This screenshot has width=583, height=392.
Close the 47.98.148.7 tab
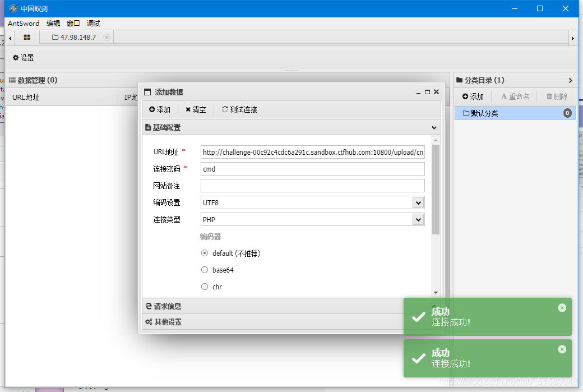pos(107,37)
